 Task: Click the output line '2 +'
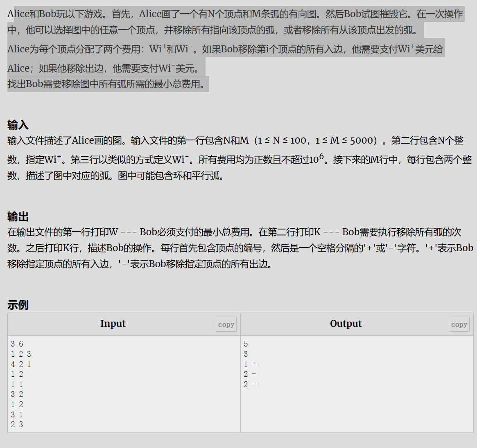pos(250,384)
